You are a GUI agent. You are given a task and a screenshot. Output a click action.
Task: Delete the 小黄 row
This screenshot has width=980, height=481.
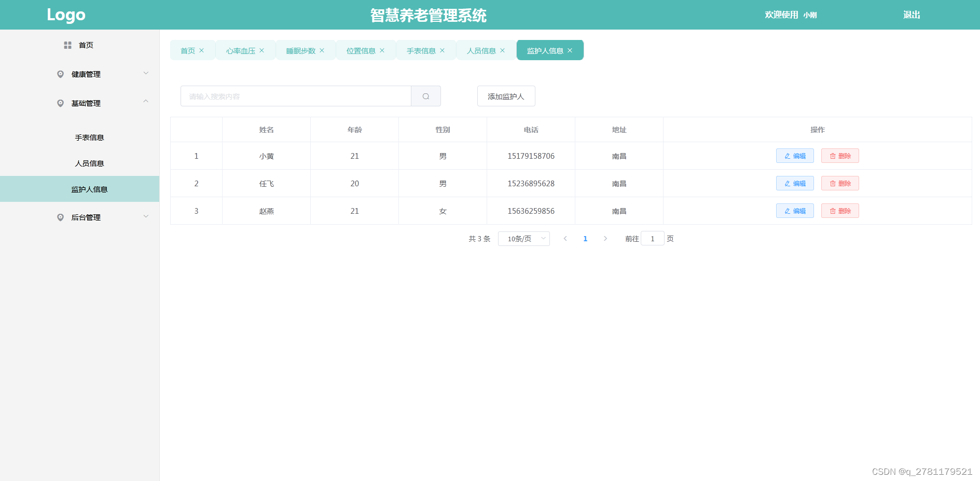tap(840, 156)
